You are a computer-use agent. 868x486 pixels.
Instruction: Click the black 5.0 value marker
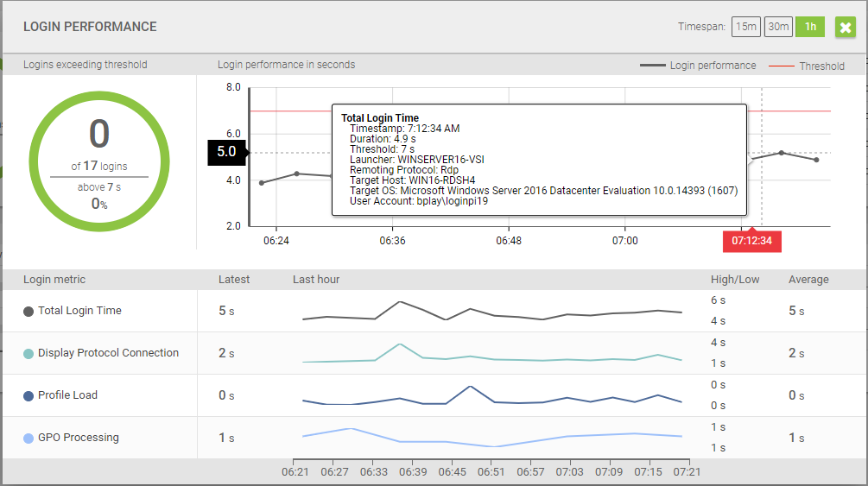(226, 152)
